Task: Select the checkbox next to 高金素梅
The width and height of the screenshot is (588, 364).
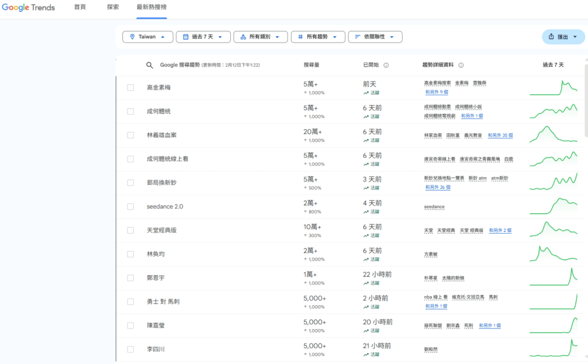Action: (130, 87)
